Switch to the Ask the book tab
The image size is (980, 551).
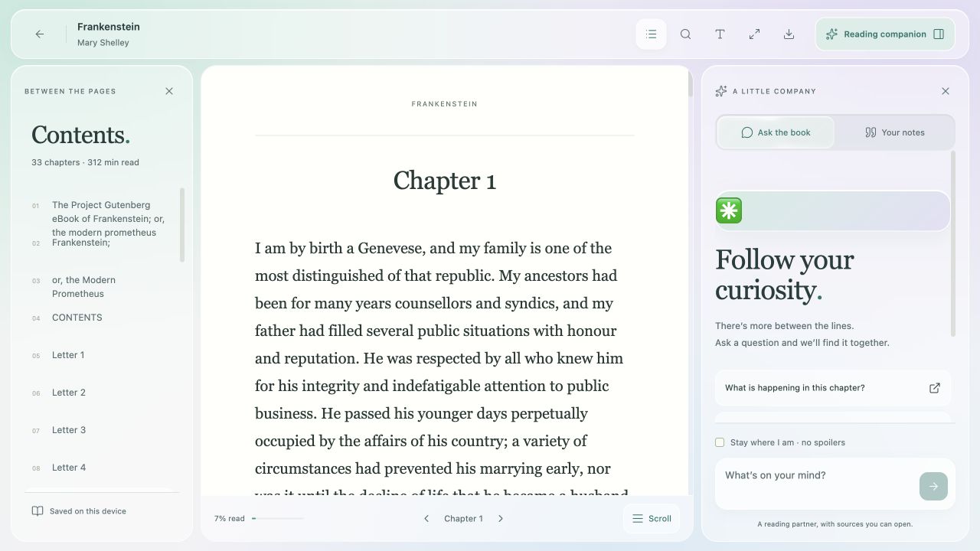coord(776,132)
